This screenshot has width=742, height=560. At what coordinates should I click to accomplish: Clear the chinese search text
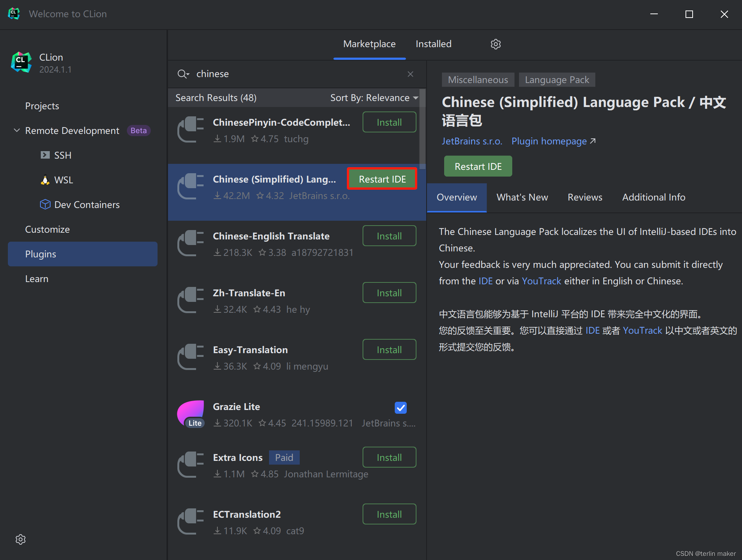(410, 74)
